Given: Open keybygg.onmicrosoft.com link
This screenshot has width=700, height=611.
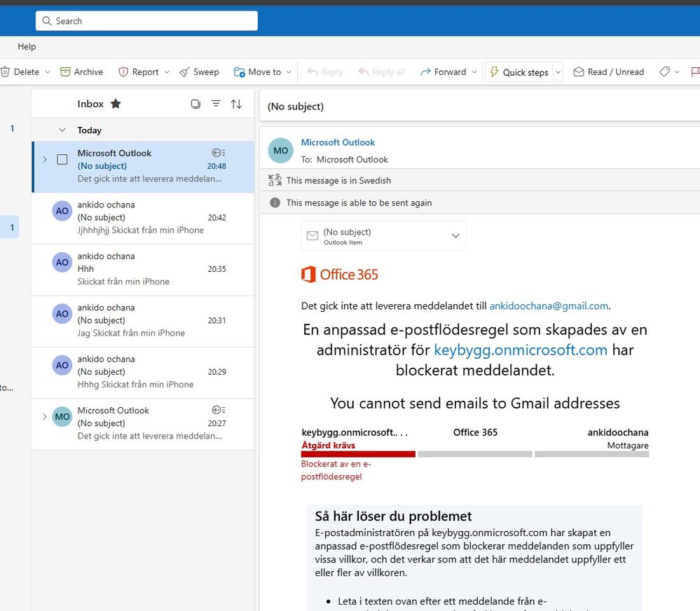Looking at the screenshot, I should coord(521,350).
